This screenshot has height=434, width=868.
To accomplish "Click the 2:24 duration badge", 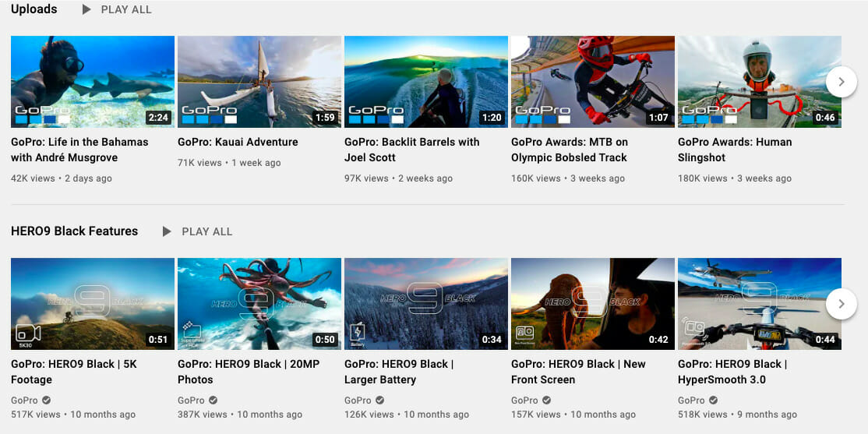I will pos(158,118).
